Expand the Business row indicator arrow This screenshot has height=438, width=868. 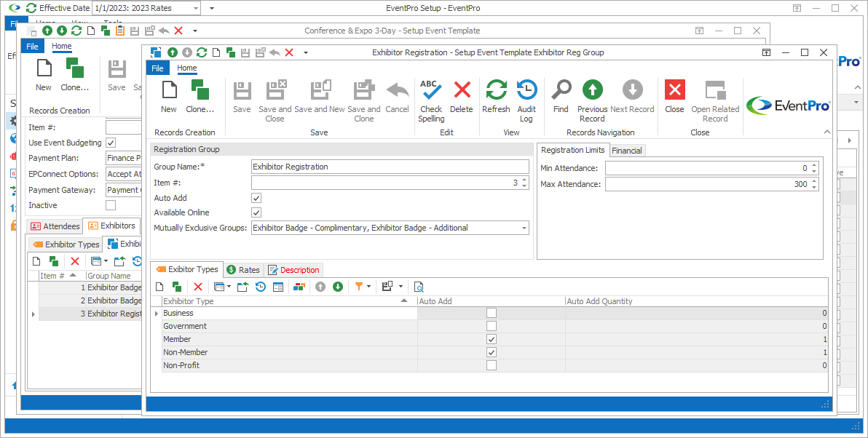click(156, 314)
